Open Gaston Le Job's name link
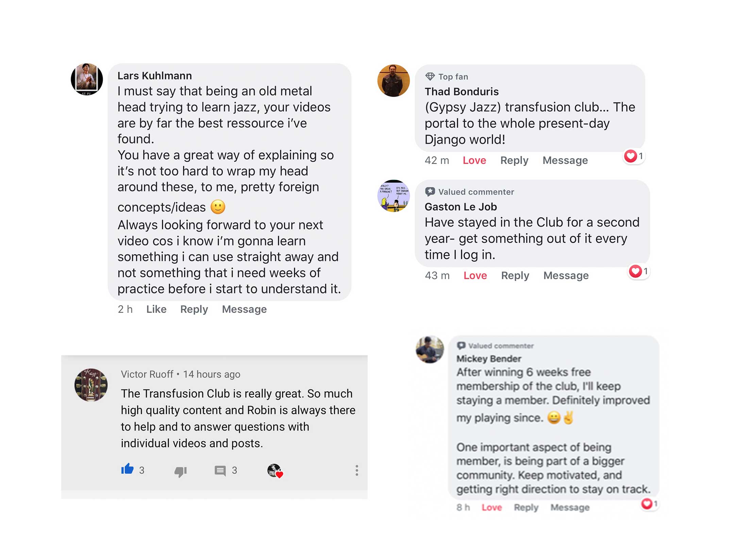The height and width of the screenshot is (560, 734). [x=461, y=207]
